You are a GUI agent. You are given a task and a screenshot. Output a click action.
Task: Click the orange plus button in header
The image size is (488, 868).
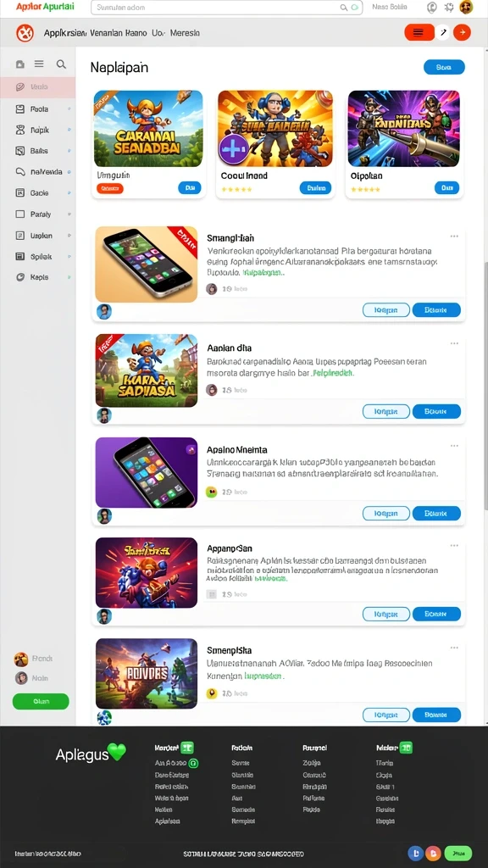462,33
